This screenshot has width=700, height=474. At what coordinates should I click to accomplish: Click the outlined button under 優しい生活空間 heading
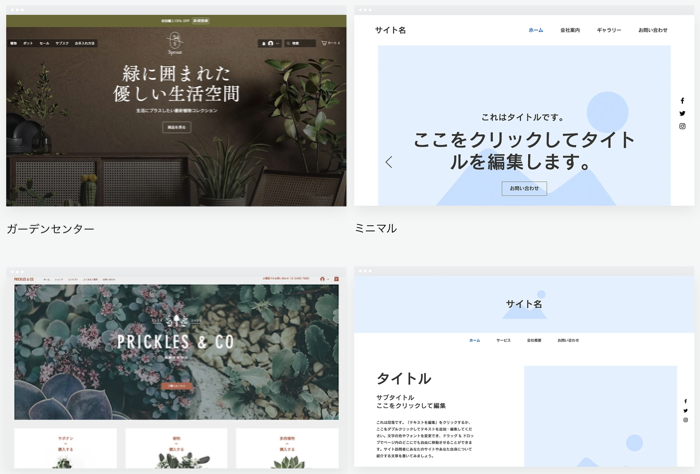(176, 127)
